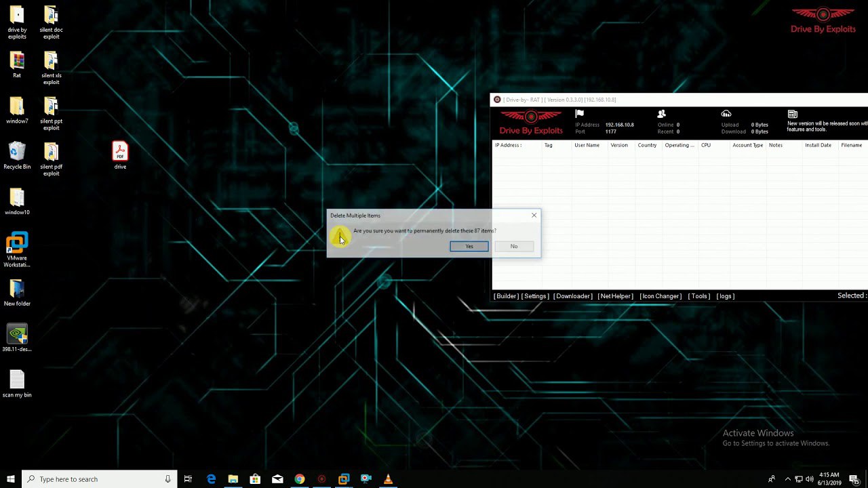Sort by the IP Address column header
Viewport: 868px width, 488px height.
coord(517,145)
